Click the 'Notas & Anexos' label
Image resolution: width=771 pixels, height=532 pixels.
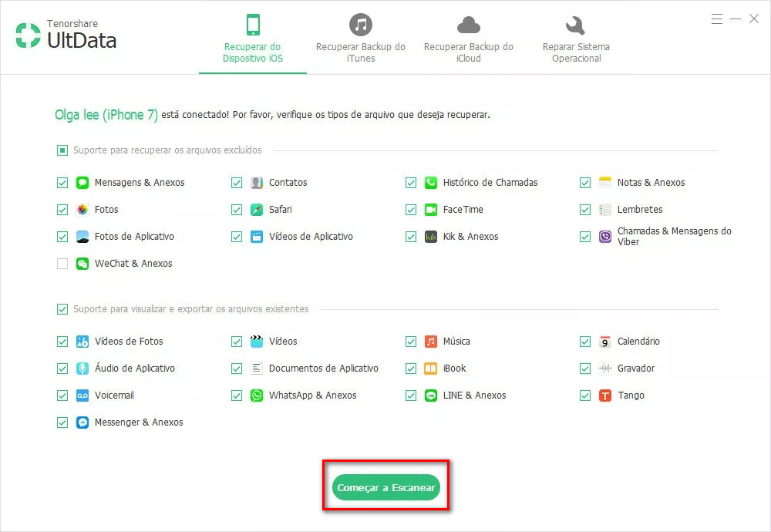(651, 183)
